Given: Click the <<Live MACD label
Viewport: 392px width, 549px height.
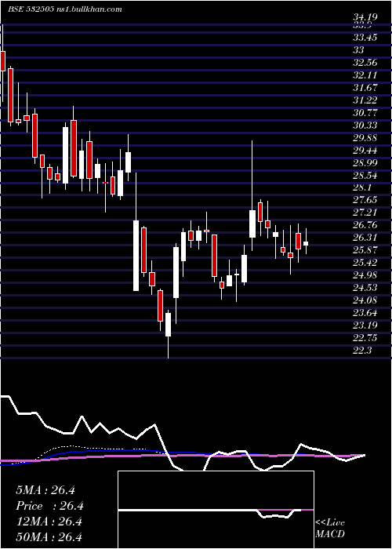Looking at the screenshot, I should click(330, 529).
